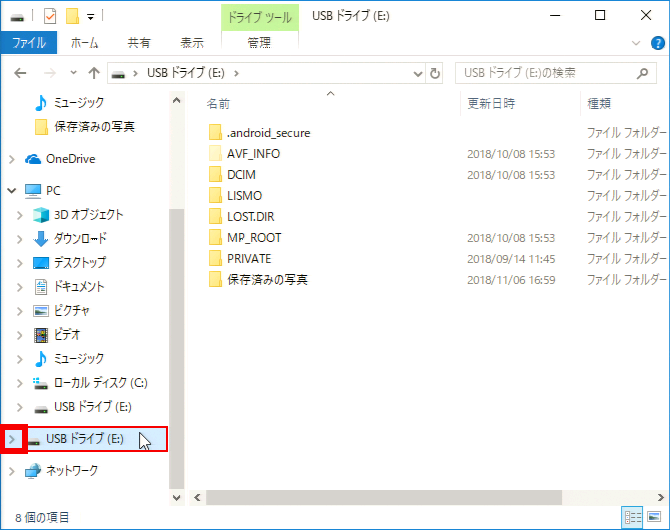Viewport: 670px width, 530px height.
Task: Open the ファイル menu tab
Action: point(29,43)
